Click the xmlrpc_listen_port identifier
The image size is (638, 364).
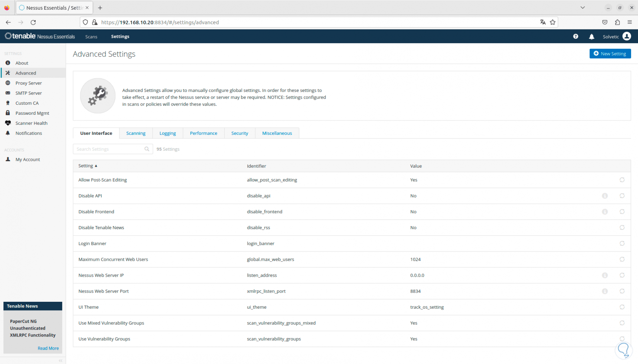pos(266,291)
